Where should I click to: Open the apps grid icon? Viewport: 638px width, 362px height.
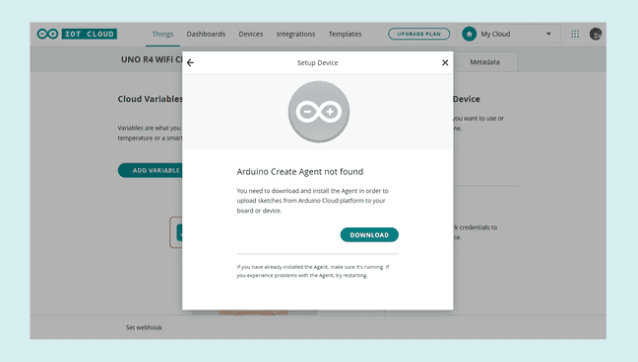(575, 34)
